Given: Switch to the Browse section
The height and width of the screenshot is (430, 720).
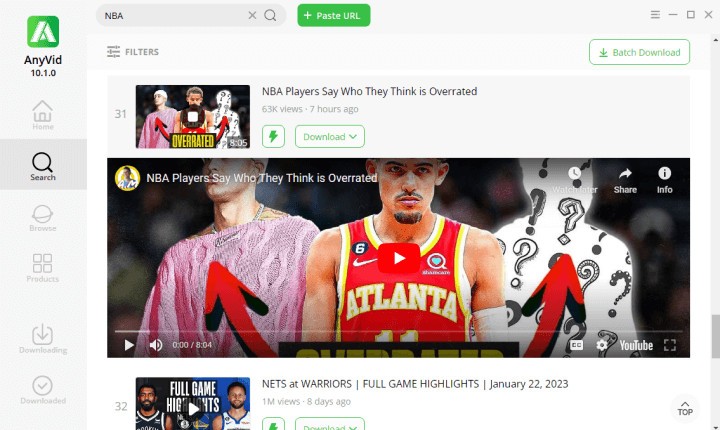Looking at the screenshot, I should pos(42,217).
